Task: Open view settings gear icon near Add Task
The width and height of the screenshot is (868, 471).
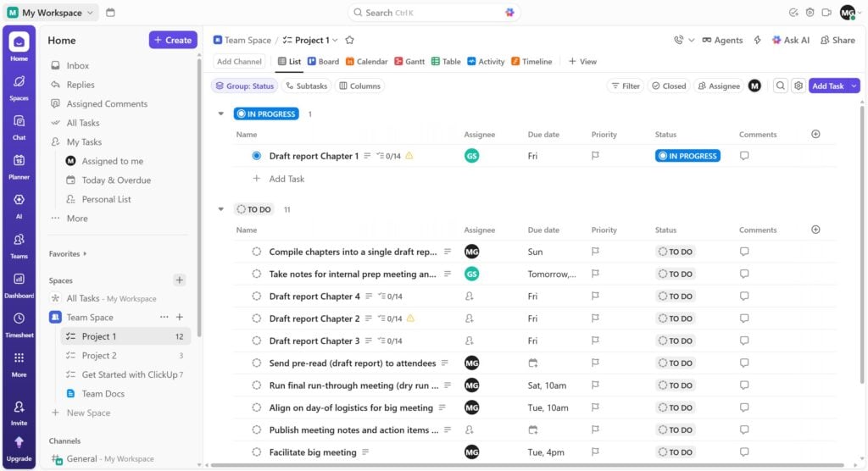Action: [x=798, y=86]
